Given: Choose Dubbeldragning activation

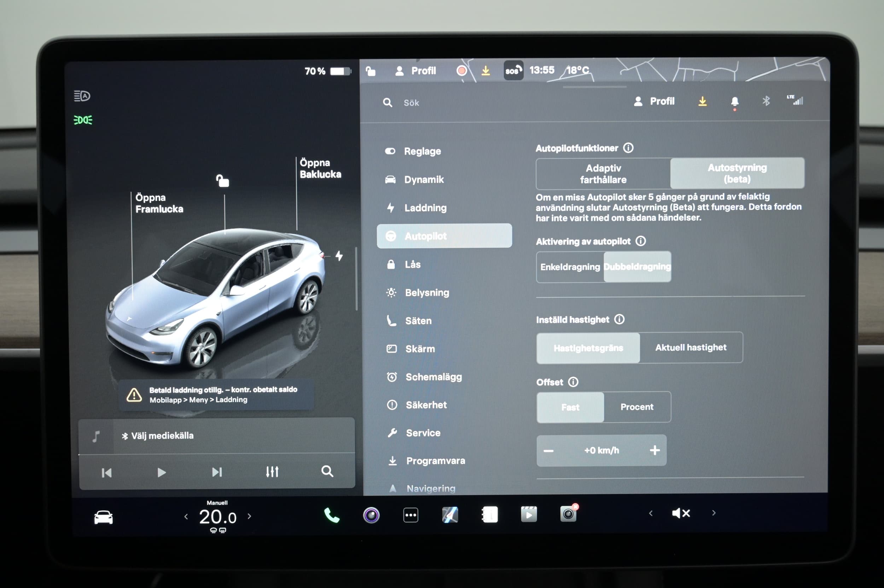Looking at the screenshot, I should [638, 266].
